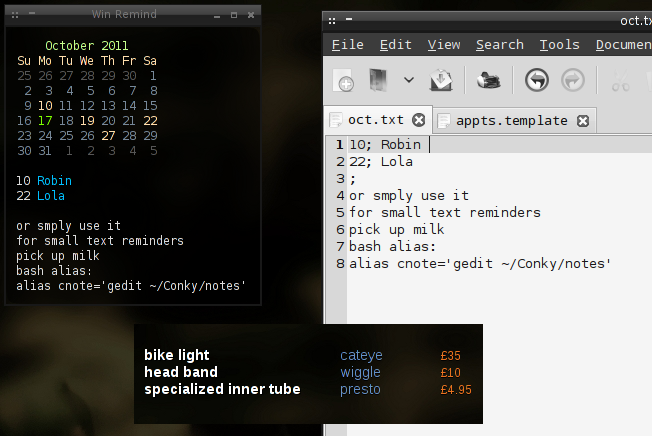The height and width of the screenshot is (436, 652).
Task: Click the alias cnote line 8 in gedit
Action: tap(480, 264)
